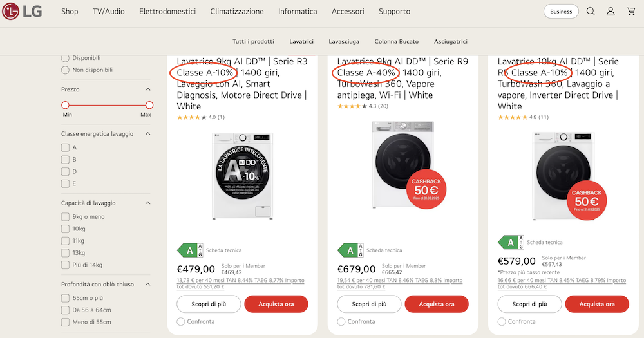This screenshot has width=644, height=338.
Task: Click Acquista ora for the €479 washer
Action: (x=276, y=304)
